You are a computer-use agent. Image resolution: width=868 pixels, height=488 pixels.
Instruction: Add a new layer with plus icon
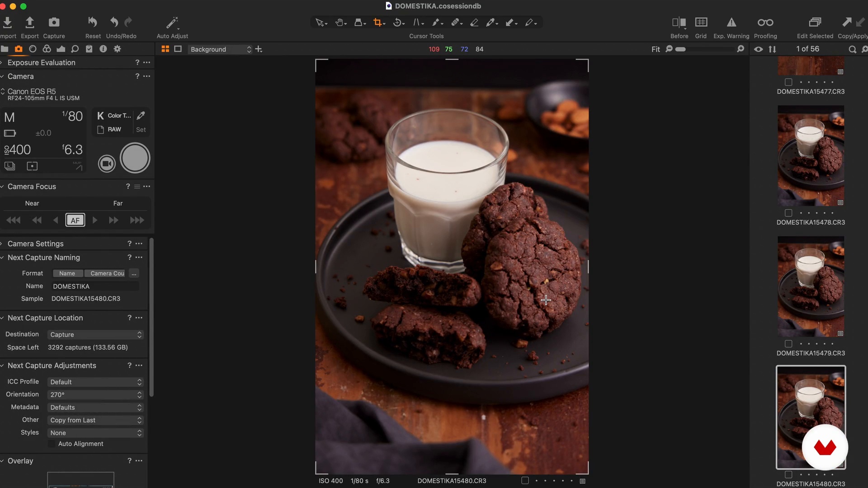coord(259,49)
